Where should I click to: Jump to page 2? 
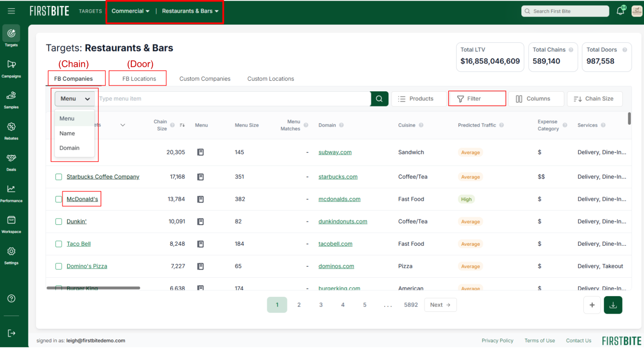coord(299,305)
